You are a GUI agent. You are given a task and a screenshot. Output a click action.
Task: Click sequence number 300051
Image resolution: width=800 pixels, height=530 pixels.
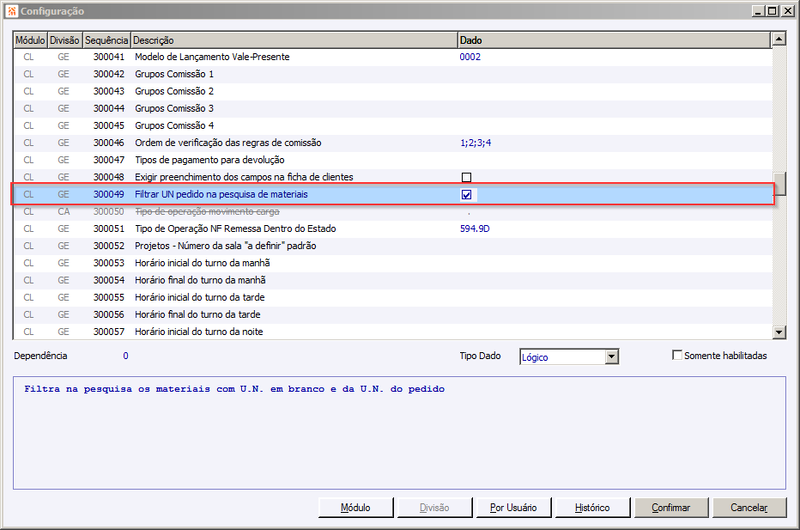pyautogui.click(x=109, y=229)
